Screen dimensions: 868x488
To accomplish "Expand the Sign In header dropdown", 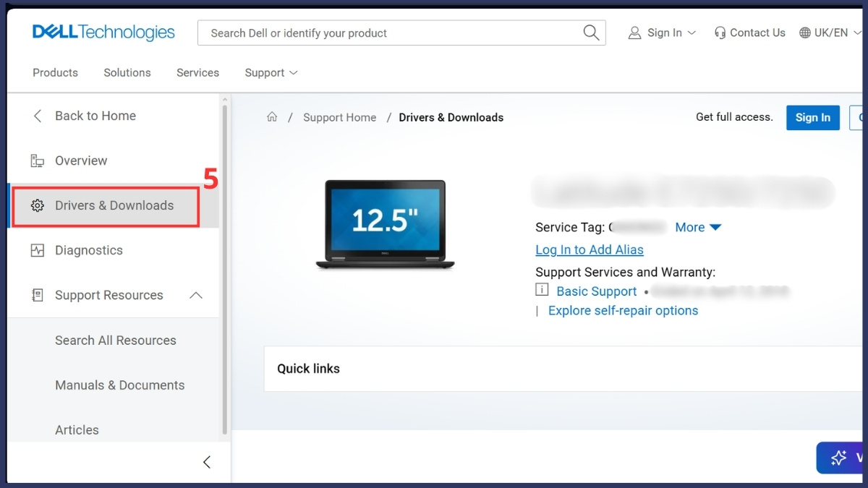I will tap(662, 33).
